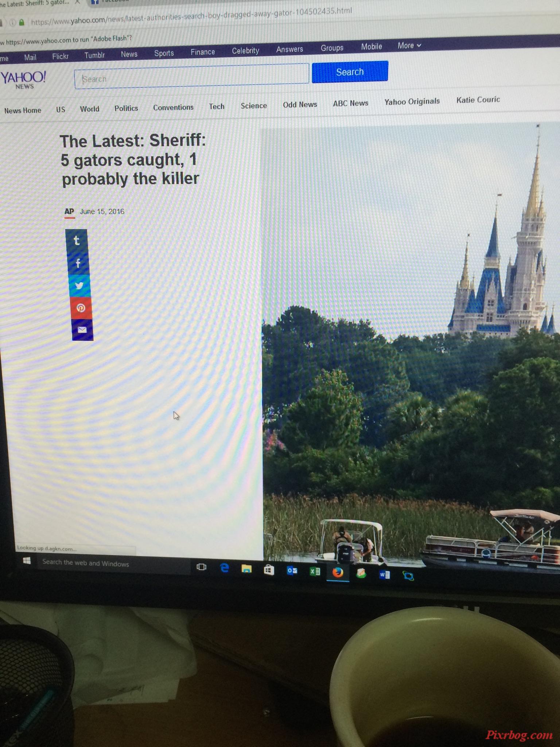Open Outlook from taskbar
Viewport: 560px width, 747px height.
[x=292, y=570]
